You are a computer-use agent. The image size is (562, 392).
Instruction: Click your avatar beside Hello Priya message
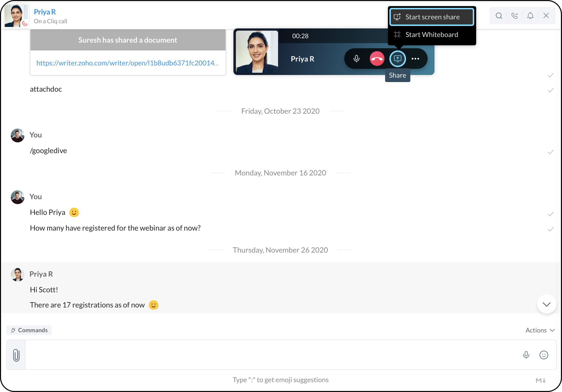point(17,197)
